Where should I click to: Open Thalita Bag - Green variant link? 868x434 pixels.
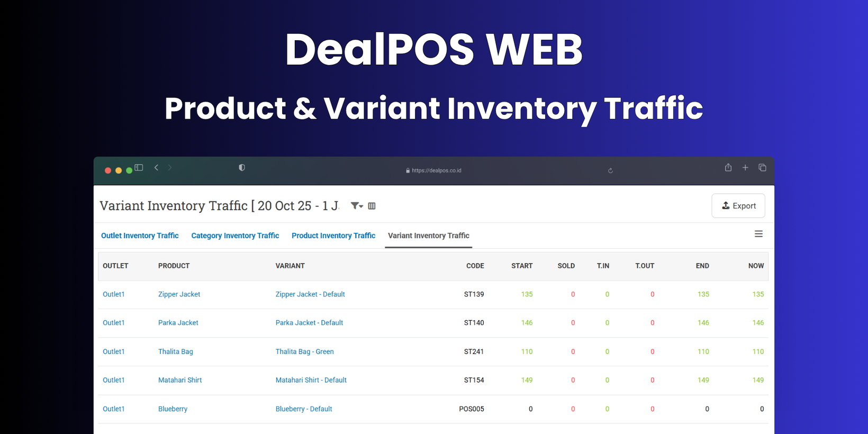point(304,351)
